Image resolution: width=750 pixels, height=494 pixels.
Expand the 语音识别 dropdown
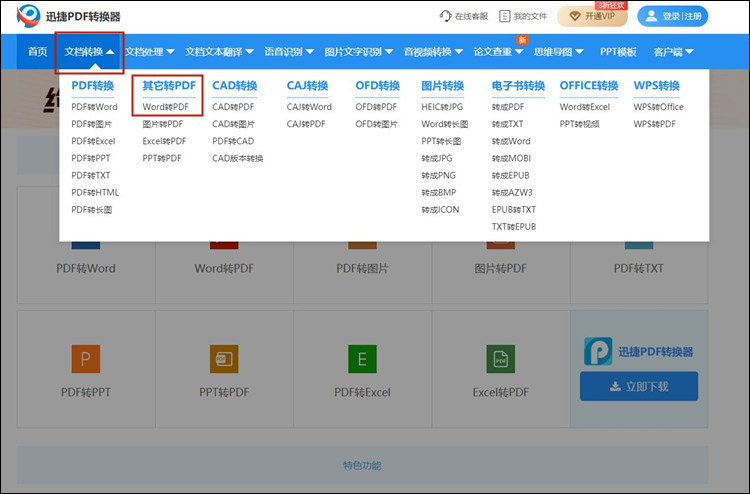pyautogui.click(x=289, y=52)
